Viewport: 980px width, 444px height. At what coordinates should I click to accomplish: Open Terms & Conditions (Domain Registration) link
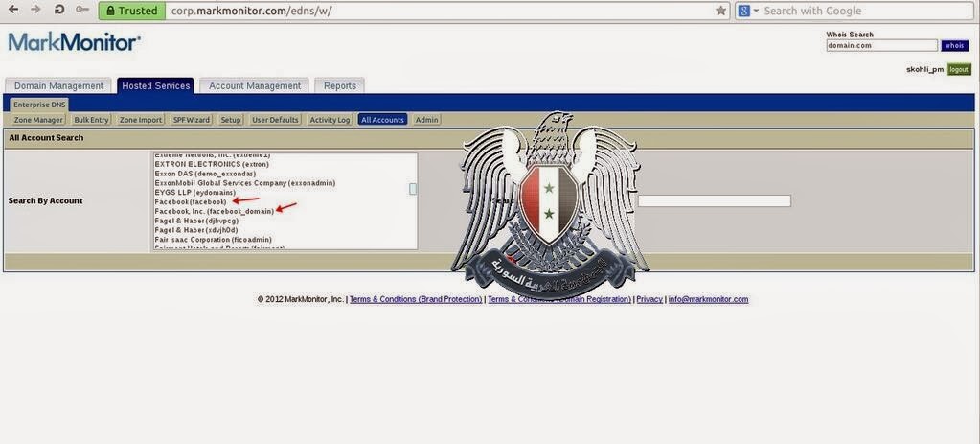point(559,299)
